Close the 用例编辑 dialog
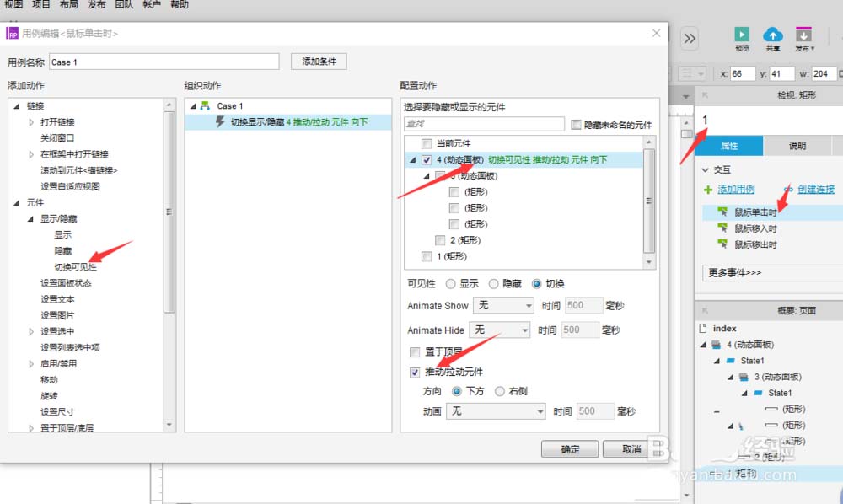The image size is (843, 504). pyautogui.click(x=656, y=34)
